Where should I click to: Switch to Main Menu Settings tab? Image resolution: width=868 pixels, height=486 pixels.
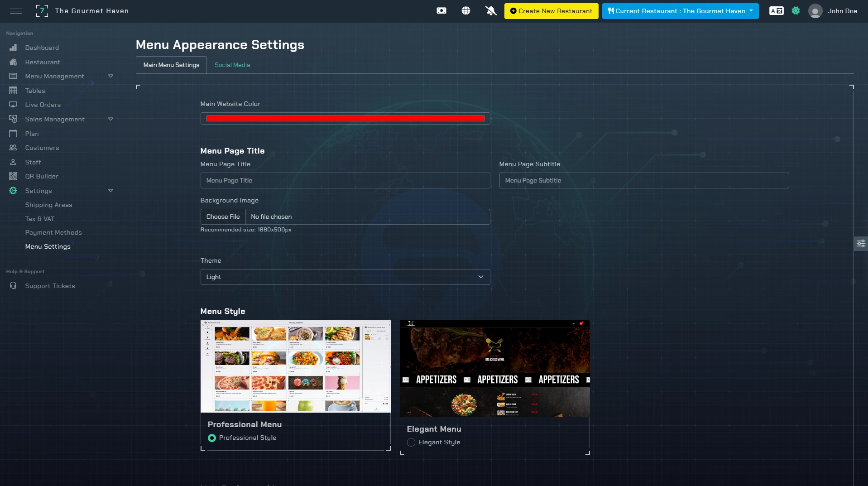pyautogui.click(x=171, y=65)
